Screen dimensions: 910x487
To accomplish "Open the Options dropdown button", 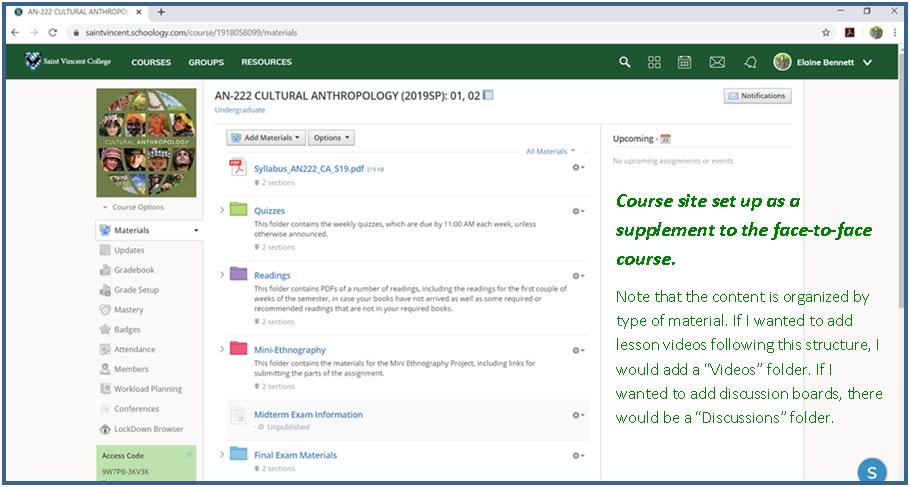I will tap(331, 138).
